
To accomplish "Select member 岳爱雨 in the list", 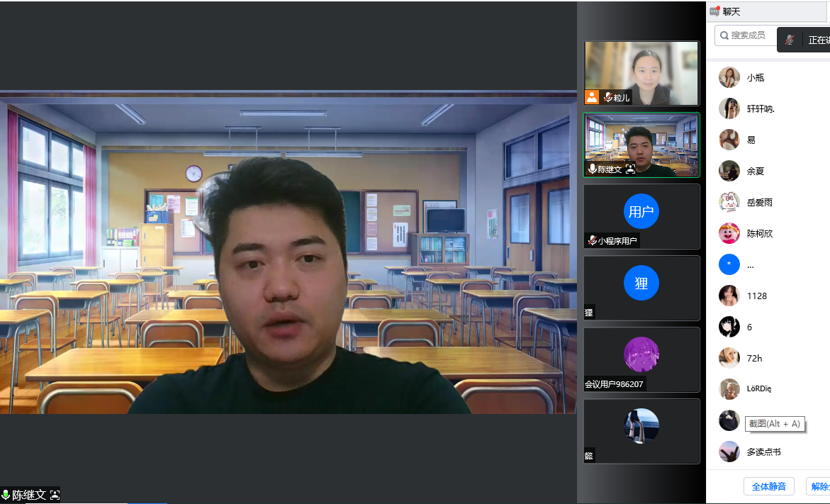I will point(759,203).
